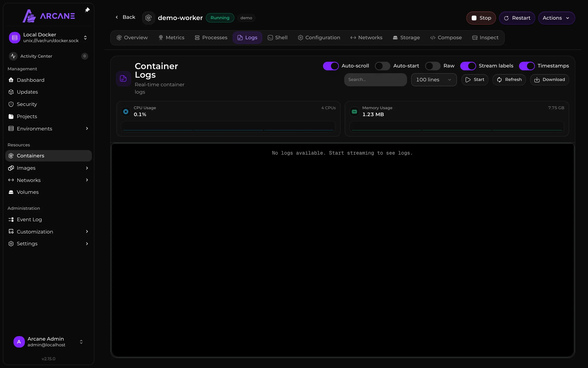The height and width of the screenshot is (368, 588).
Task: Open the Actions dropdown menu
Action: point(556,18)
